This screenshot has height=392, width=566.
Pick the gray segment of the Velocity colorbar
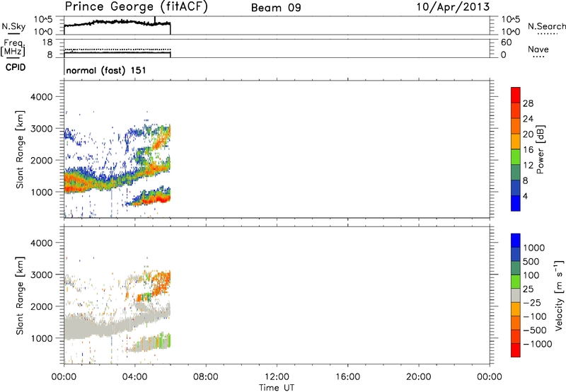[516, 295]
